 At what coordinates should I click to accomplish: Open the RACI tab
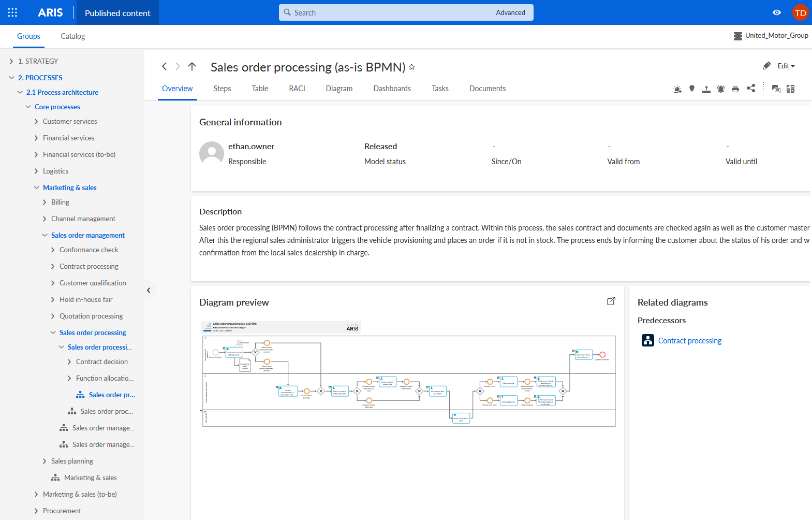(x=297, y=89)
